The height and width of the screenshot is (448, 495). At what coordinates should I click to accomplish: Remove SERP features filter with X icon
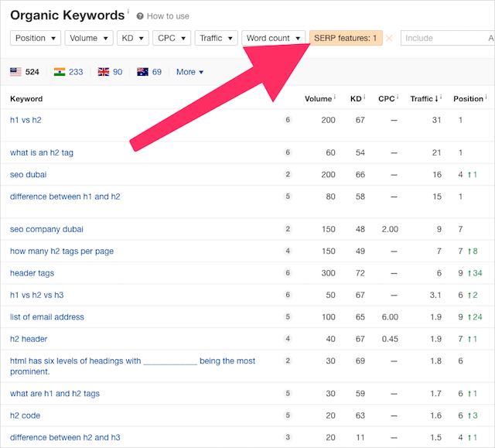(389, 38)
